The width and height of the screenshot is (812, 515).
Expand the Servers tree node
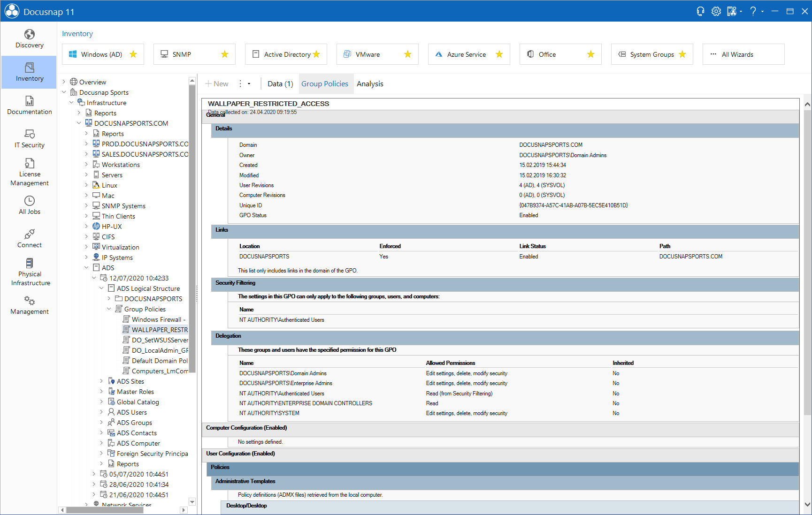(87, 175)
